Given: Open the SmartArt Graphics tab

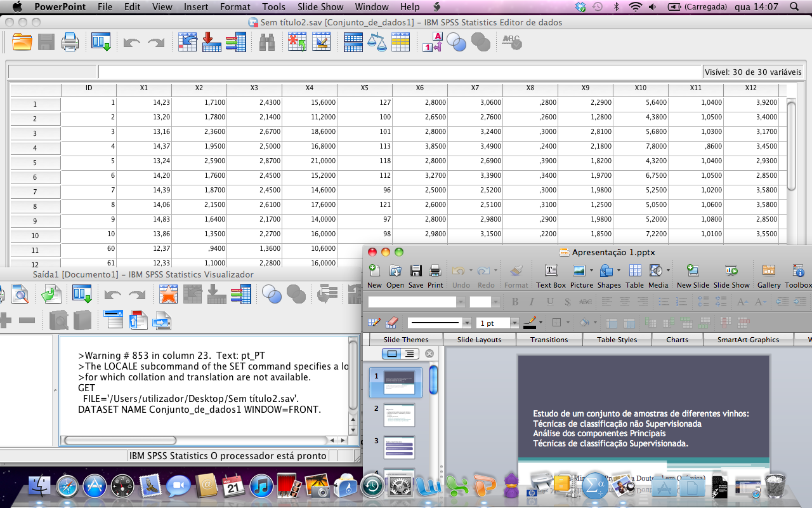Looking at the screenshot, I should pos(749,340).
